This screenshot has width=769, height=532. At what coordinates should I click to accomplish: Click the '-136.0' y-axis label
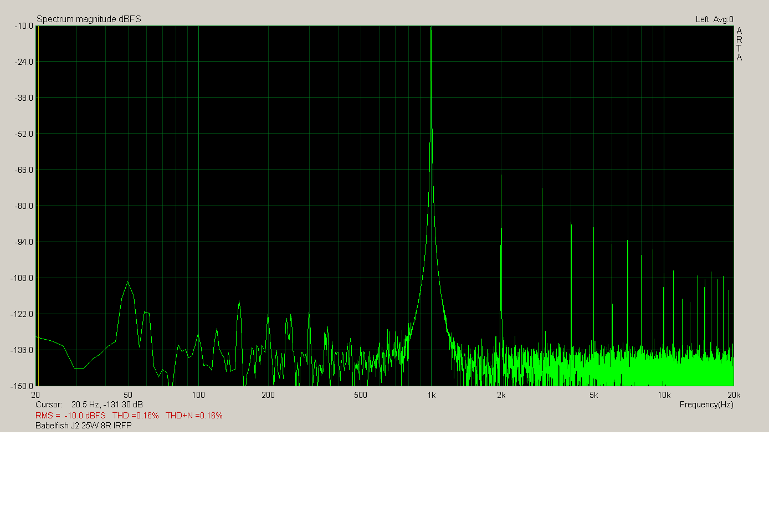pos(22,350)
